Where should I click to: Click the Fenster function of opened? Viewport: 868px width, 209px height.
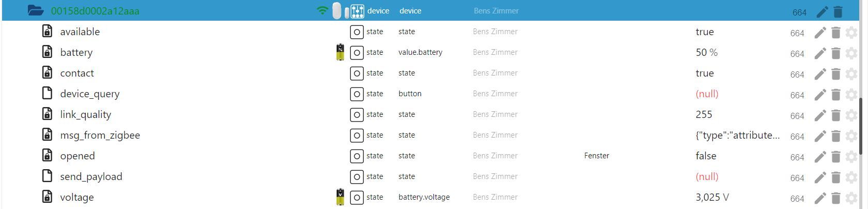(x=596, y=156)
